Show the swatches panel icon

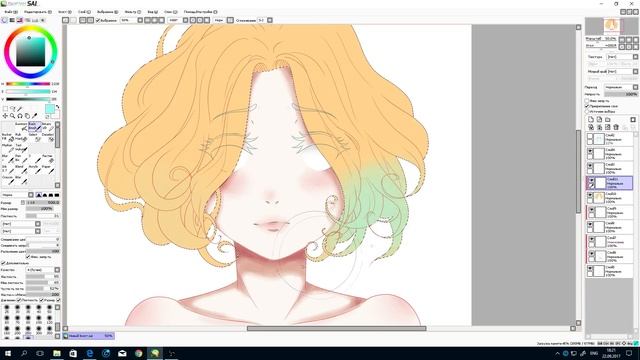(35, 20)
